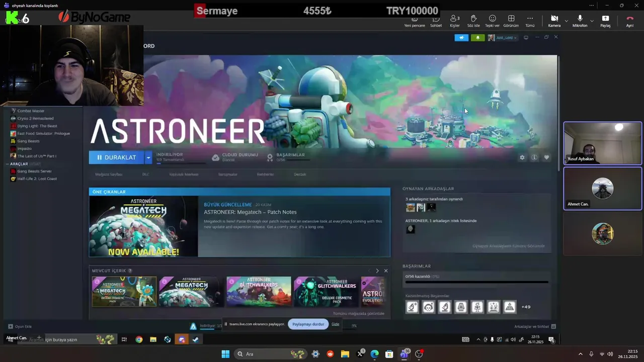Click Ahmet Can participant tile
Screen dimensions: 644x362
click(603, 189)
